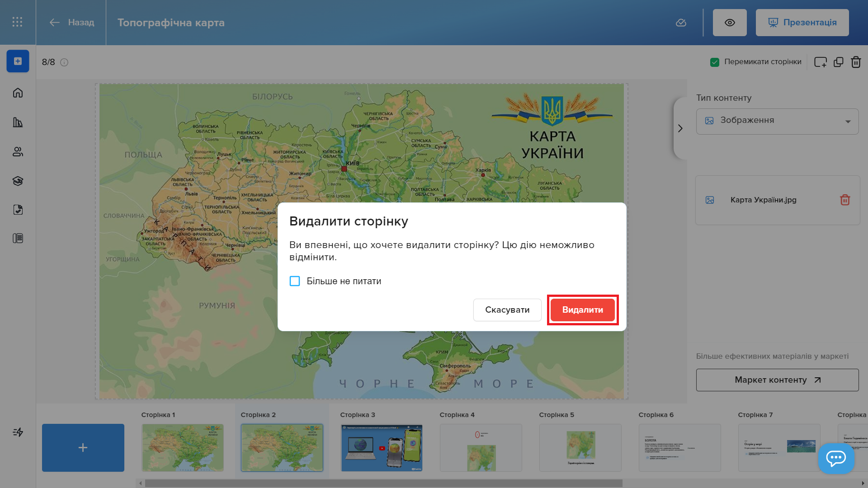868x488 pixels.
Task: Delete the Карта України.jpg file
Action: (844, 200)
